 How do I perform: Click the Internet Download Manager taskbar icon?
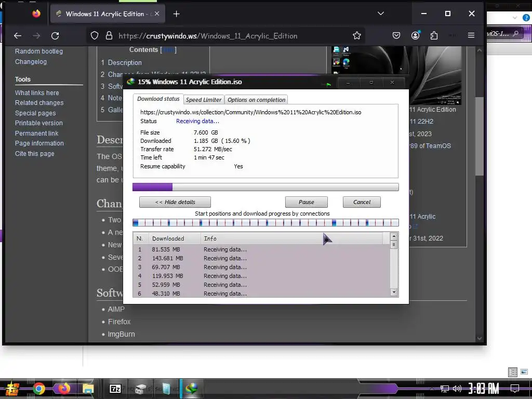click(192, 389)
